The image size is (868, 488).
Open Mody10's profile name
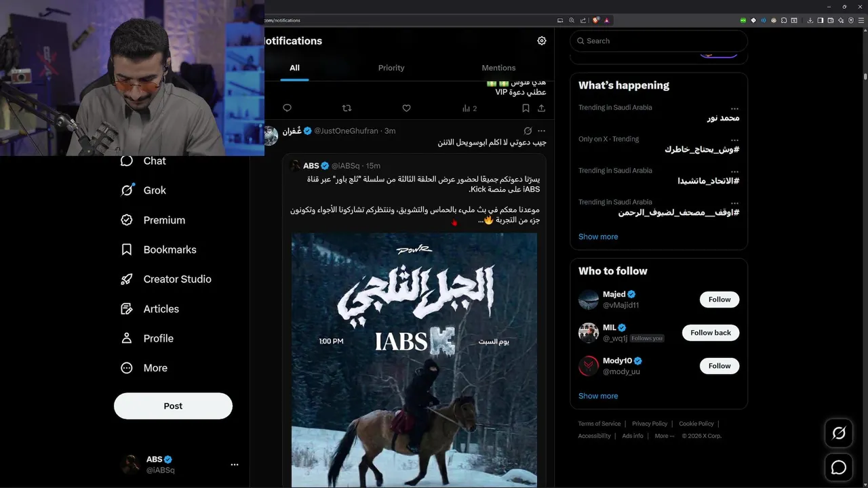617,361
